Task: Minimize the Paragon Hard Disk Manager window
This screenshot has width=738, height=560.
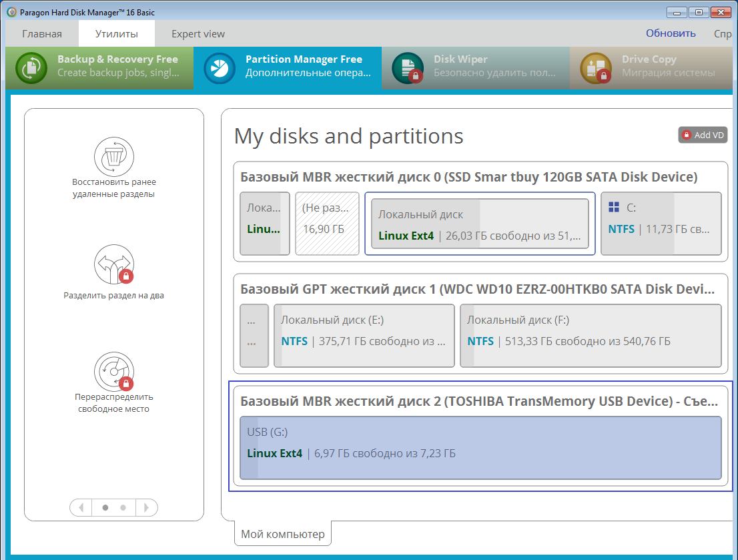Action: [677, 12]
